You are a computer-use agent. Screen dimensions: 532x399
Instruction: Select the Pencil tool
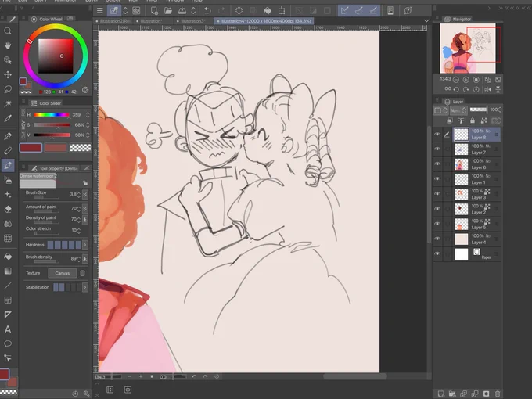pyautogui.click(x=8, y=151)
